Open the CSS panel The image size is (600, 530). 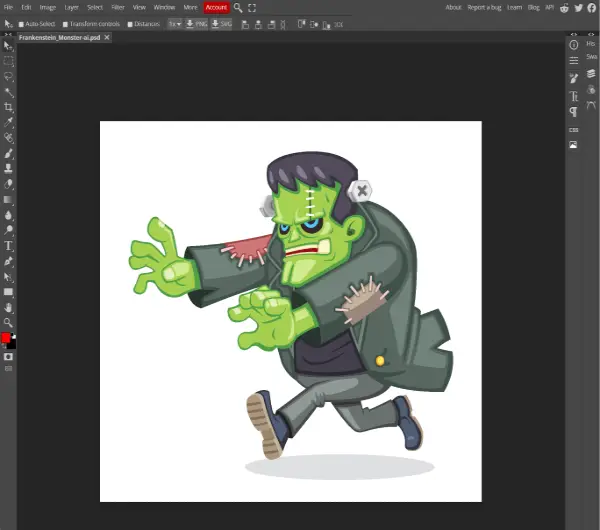(573, 130)
